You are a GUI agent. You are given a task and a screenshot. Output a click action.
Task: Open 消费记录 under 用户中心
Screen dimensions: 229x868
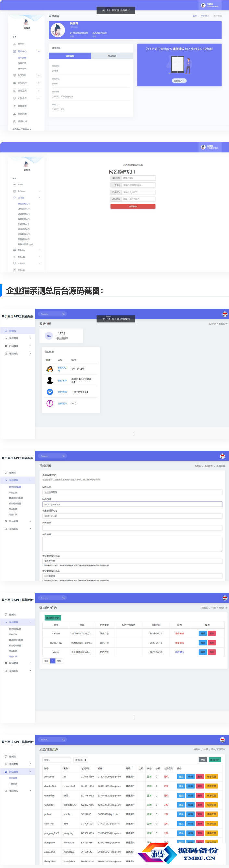[22, 63]
